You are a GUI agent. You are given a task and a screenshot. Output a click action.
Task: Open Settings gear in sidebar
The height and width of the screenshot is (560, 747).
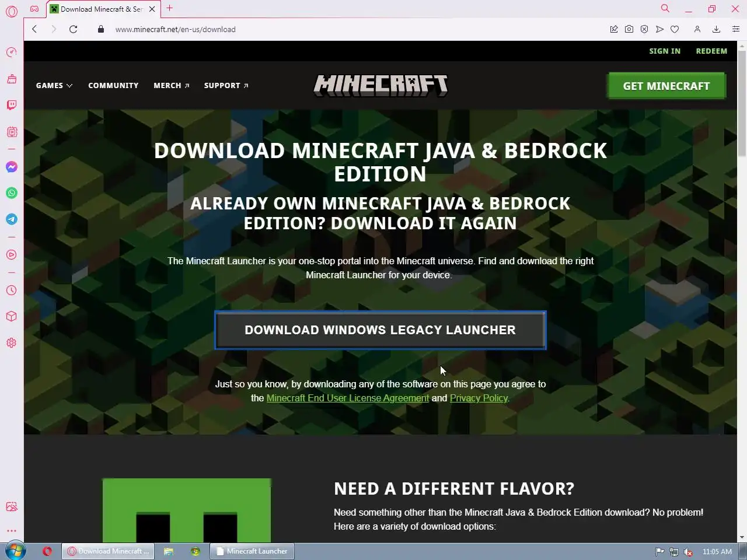click(12, 343)
